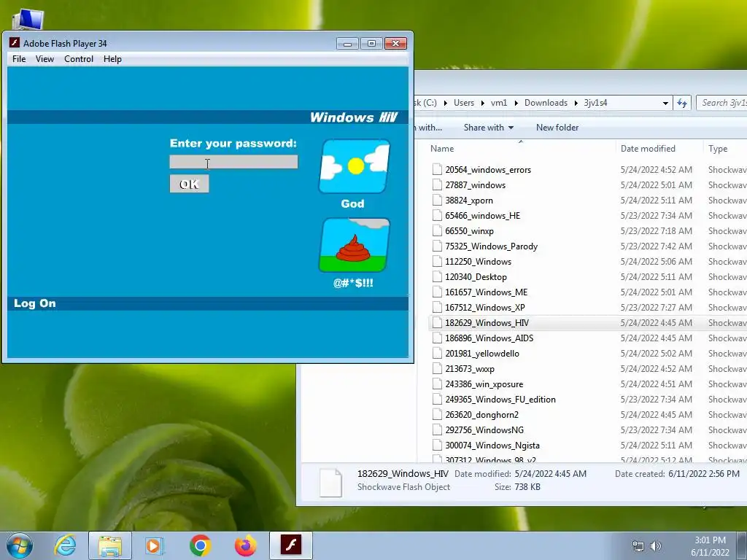Click the Users breadcrumb in the address bar
747x560 pixels.
pos(463,103)
